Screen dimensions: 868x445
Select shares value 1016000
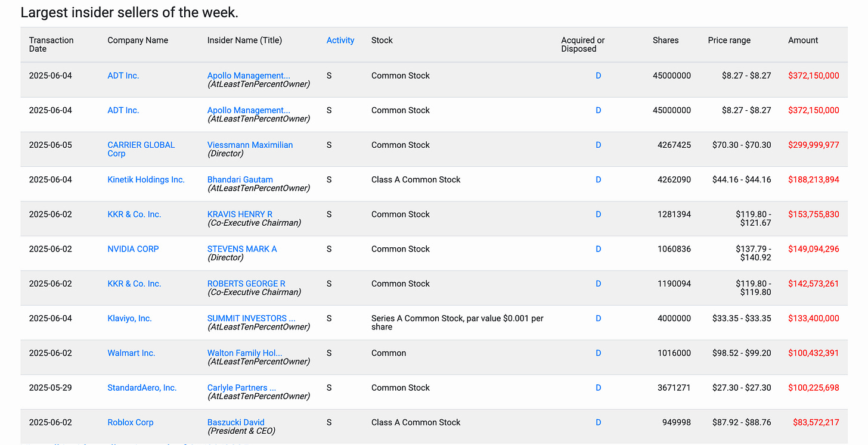674,353
